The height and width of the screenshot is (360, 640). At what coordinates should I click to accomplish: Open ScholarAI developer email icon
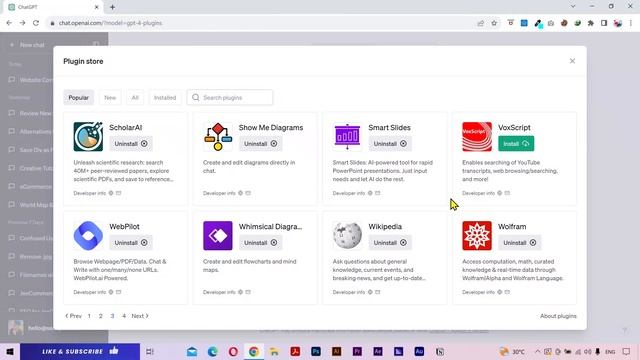pos(118,193)
